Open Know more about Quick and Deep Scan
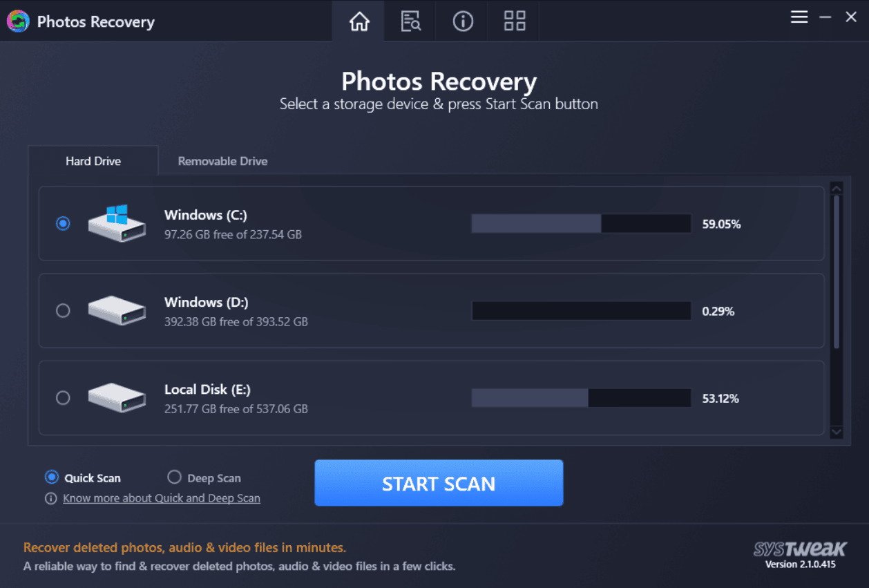Screen dimensions: 869x588 click(x=162, y=497)
